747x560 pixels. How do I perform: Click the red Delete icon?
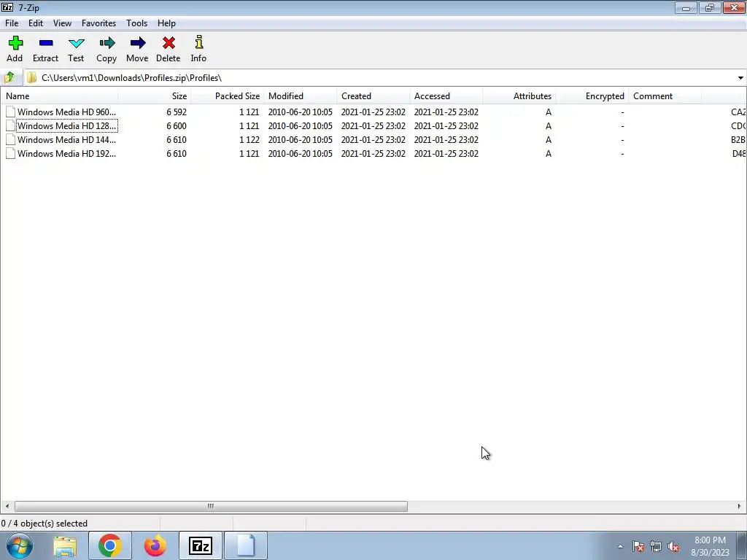pos(169,43)
